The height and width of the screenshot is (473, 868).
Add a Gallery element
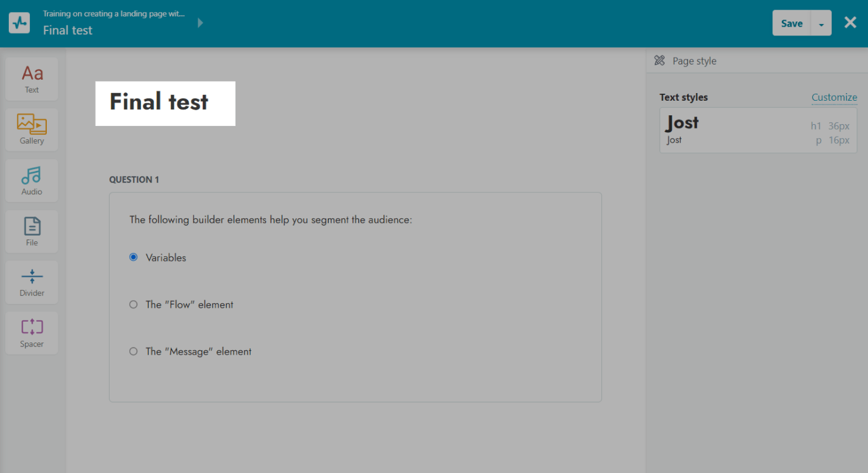(32, 130)
